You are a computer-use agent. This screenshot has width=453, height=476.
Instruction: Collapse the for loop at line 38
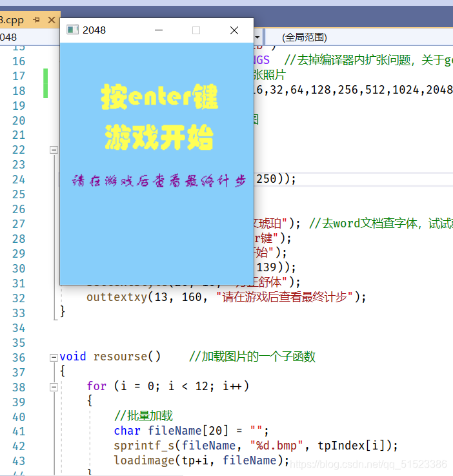pos(54,387)
